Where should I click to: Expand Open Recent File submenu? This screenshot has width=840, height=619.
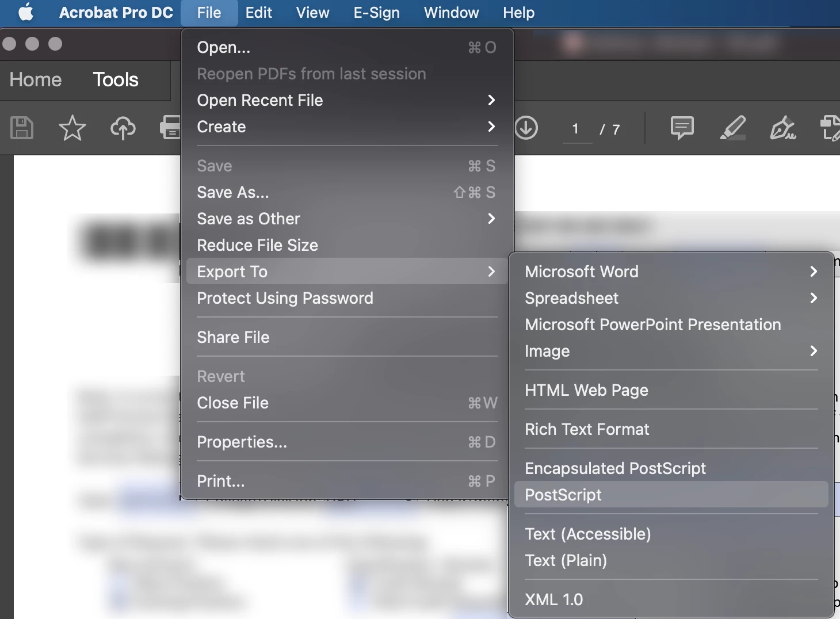click(x=347, y=100)
